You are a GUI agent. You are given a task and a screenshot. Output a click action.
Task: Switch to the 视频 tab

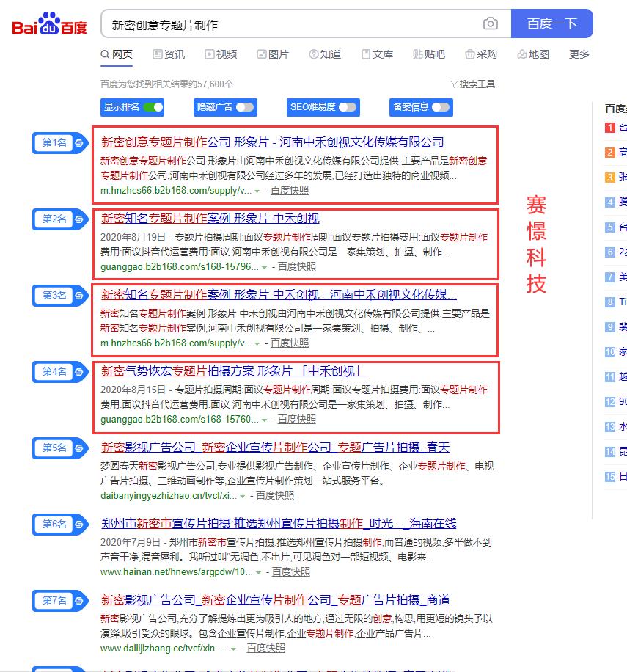221,54
